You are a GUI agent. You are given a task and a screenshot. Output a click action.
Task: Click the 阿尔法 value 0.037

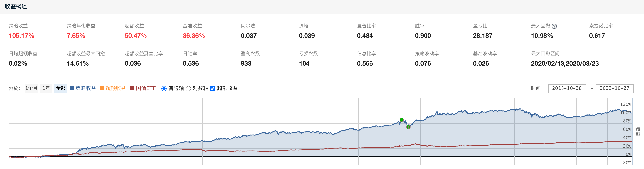pyautogui.click(x=249, y=36)
